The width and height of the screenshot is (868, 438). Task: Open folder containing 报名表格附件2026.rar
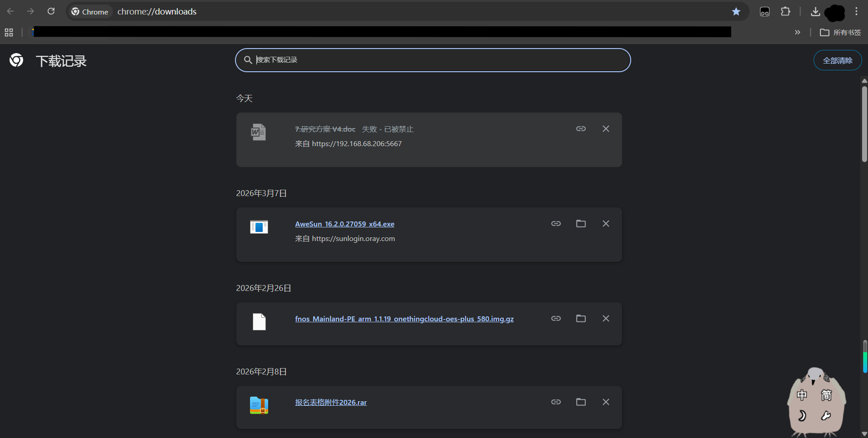[x=581, y=402]
